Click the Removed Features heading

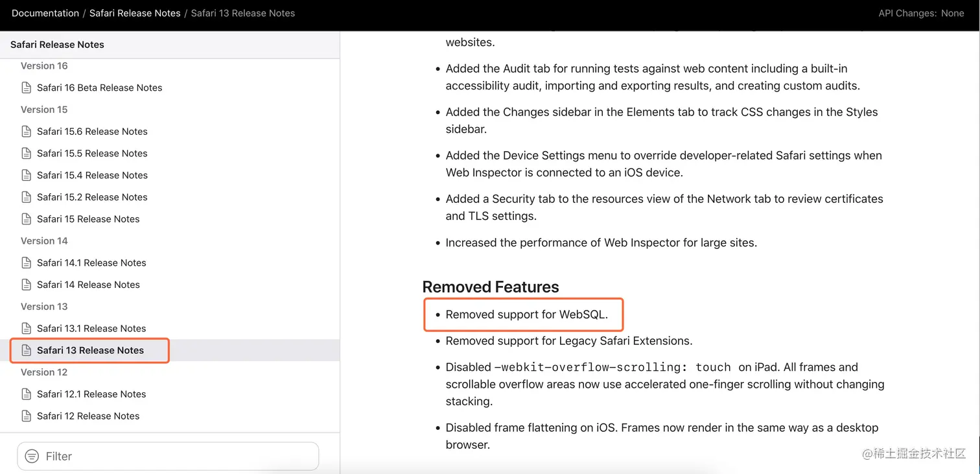pos(491,287)
